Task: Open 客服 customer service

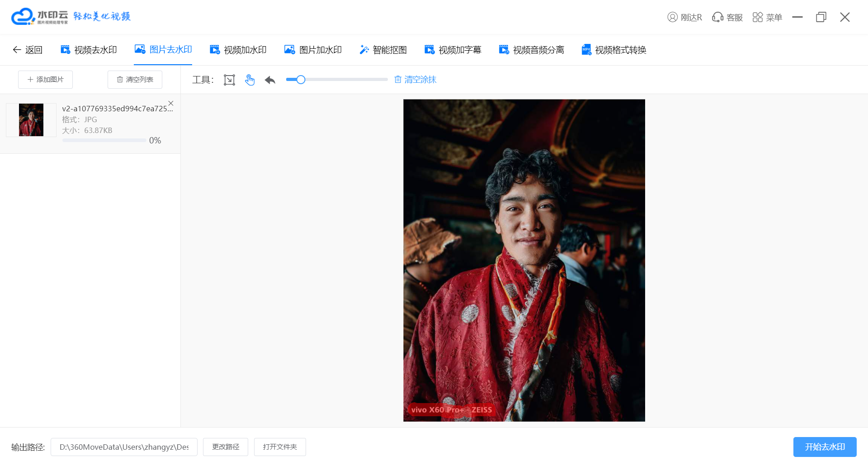Action: click(x=727, y=17)
